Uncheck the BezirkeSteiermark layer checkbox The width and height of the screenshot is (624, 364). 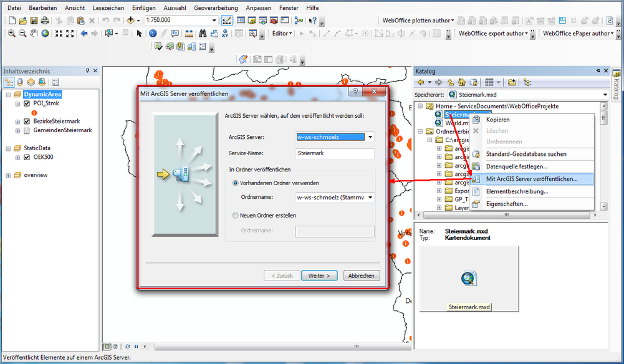tap(26, 122)
